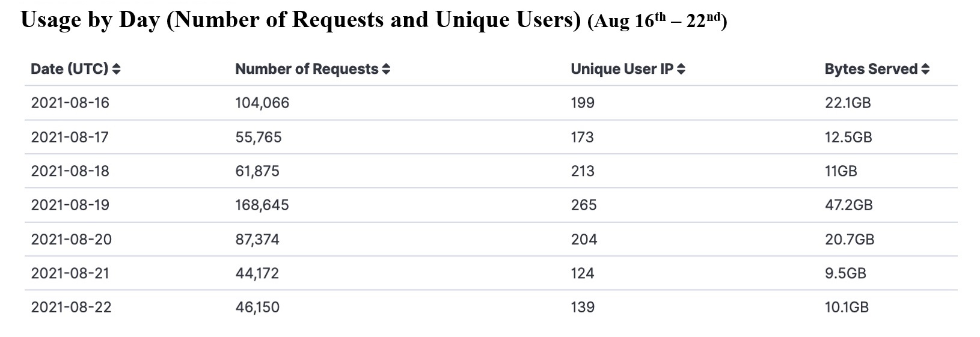Screen dimensions: 980x337
Task: Select the 2021-08-17 date cell
Action: pyautogui.click(x=70, y=137)
